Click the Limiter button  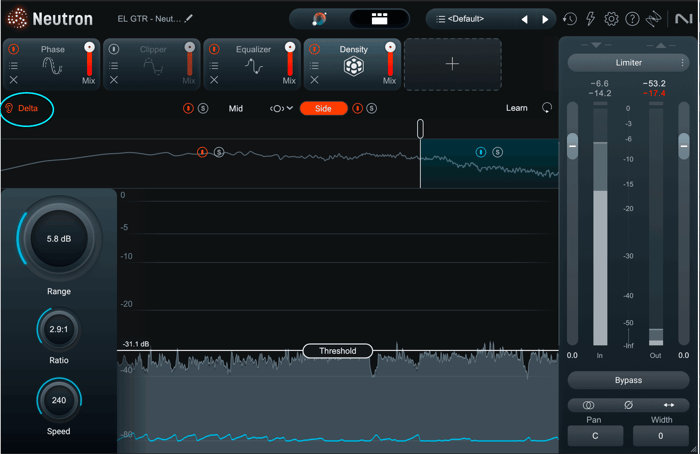[x=628, y=62]
